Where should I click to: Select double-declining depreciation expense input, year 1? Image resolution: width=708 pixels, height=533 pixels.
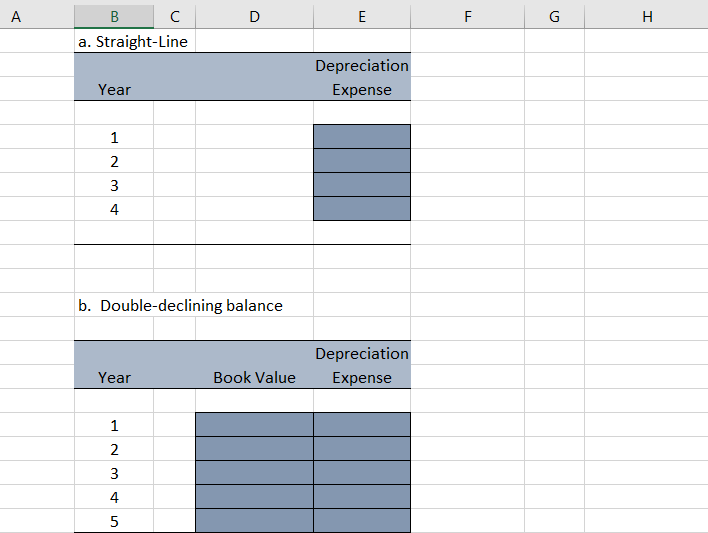pos(362,425)
